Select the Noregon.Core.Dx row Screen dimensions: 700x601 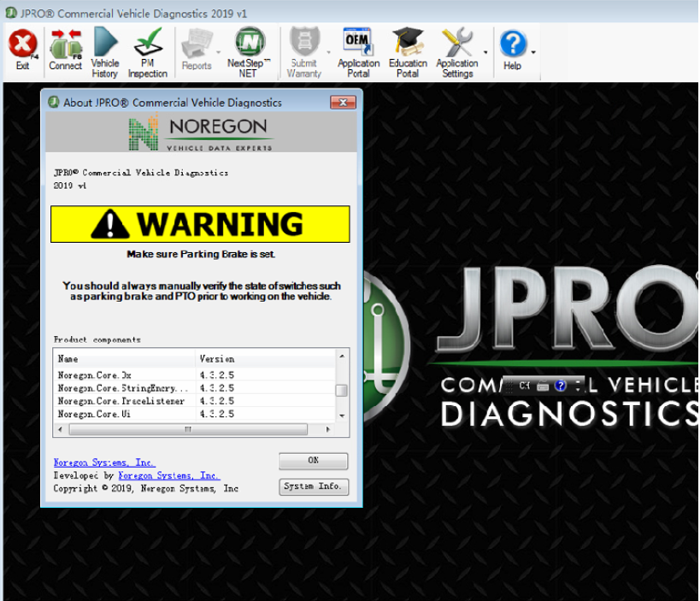pos(194,375)
